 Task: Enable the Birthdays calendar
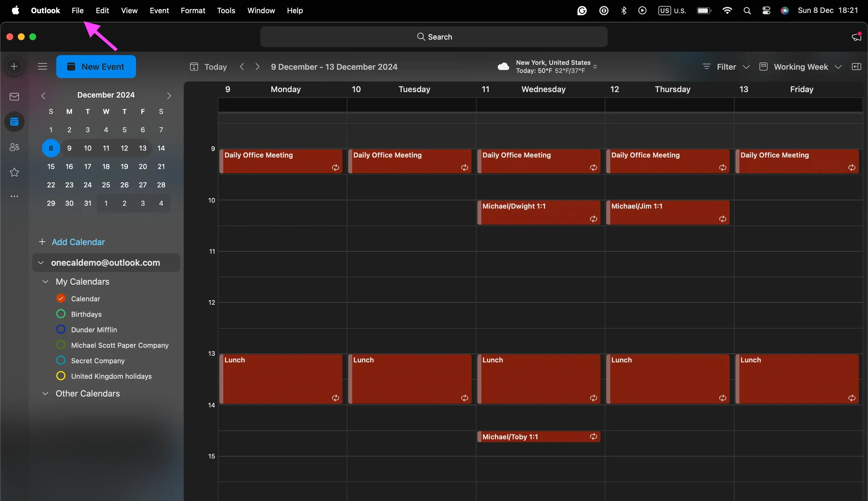61,314
